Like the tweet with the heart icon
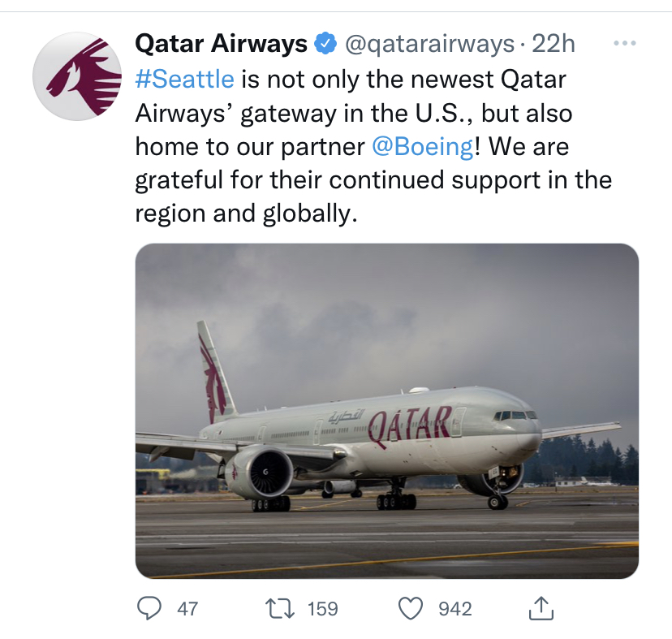Image resolution: width=672 pixels, height=639 pixels. 413,608
